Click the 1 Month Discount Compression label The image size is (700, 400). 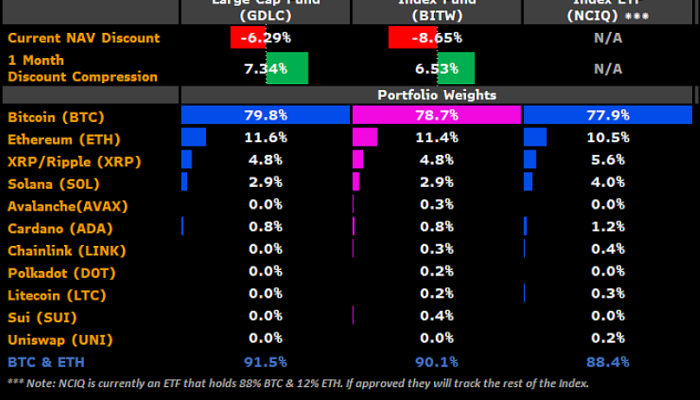tap(82, 69)
